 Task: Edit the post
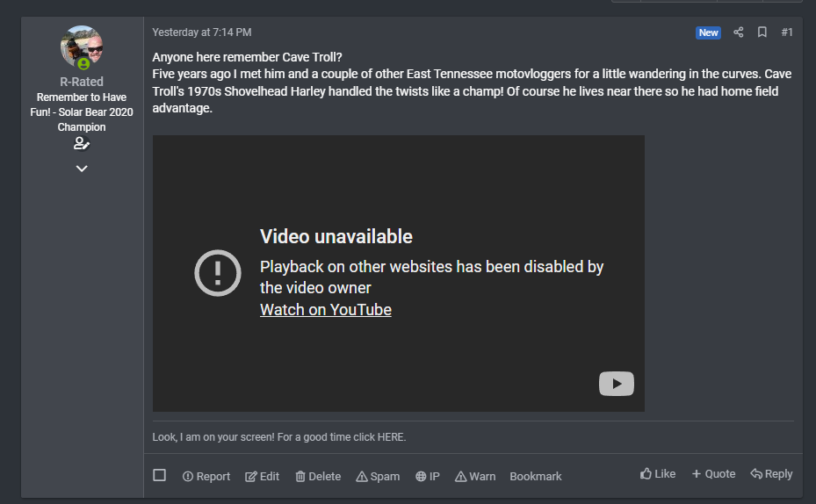(262, 476)
